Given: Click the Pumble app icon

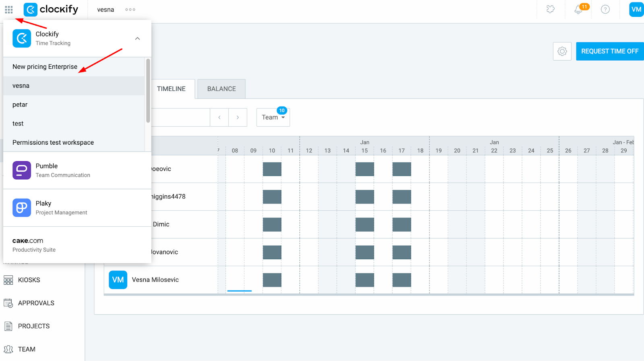Looking at the screenshot, I should [x=22, y=170].
